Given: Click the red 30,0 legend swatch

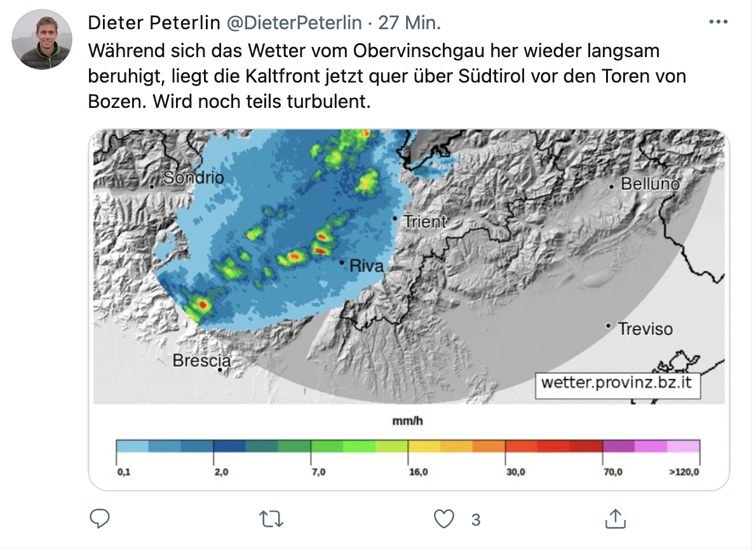Looking at the screenshot, I should 521,446.
